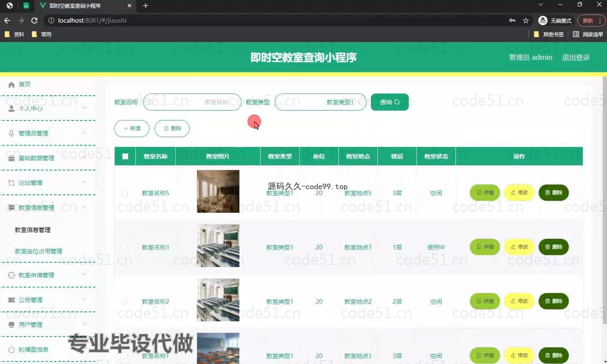Open a new browser tab with plus

coord(145,5)
